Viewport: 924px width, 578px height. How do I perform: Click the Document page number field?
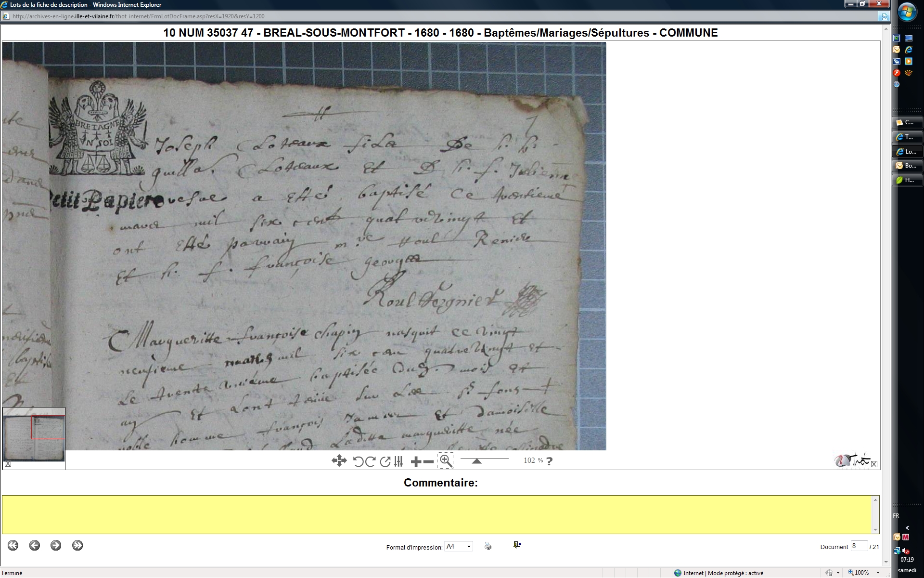click(859, 546)
